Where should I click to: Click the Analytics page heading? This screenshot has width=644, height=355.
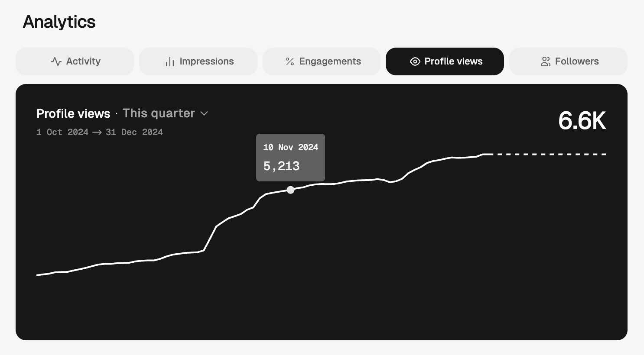point(59,22)
